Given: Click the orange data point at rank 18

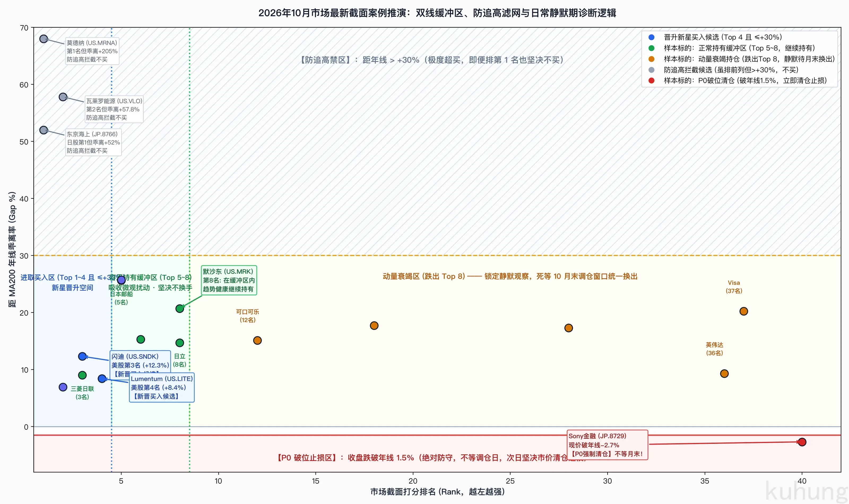Looking at the screenshot, I should [x=374, y=326].
